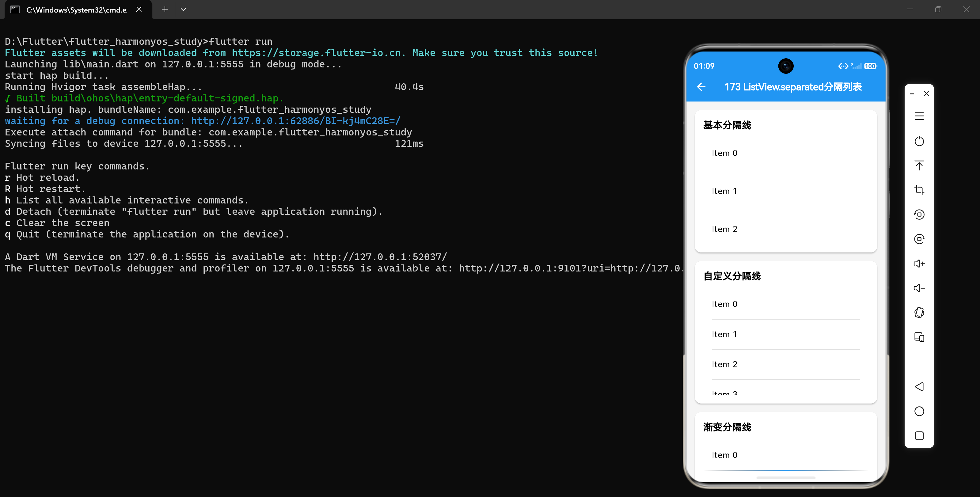
Task: Click the phone bottom gesture navigation bar
Action: (x=786, y=478)
